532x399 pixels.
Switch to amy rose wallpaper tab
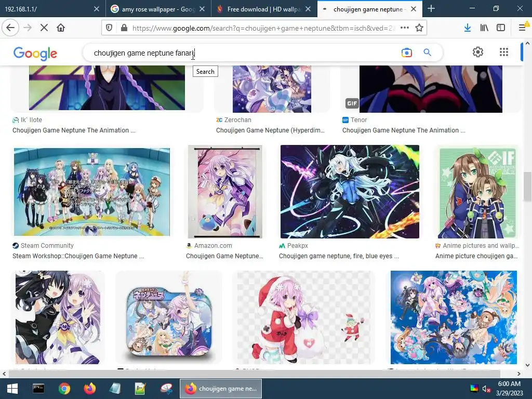coord(153,9)
